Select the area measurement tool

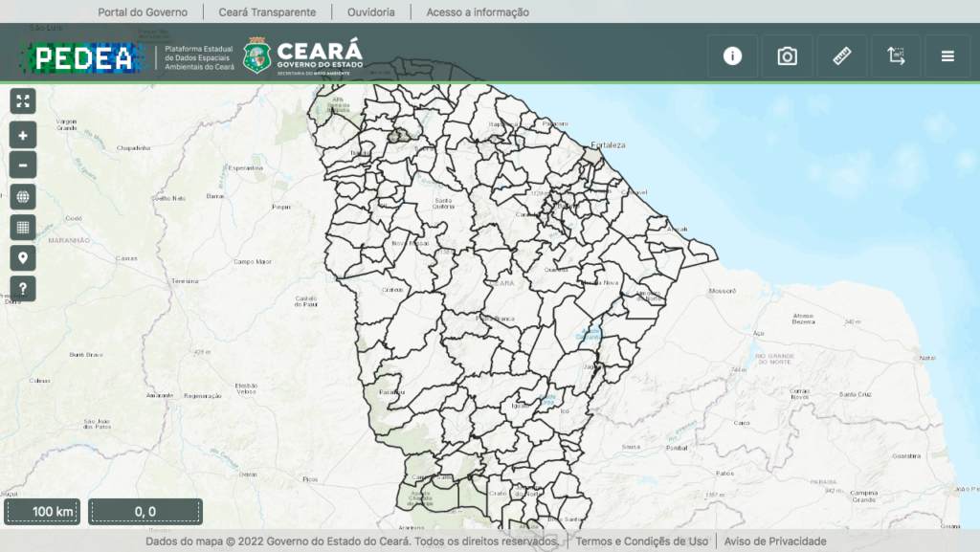[896, 56]
